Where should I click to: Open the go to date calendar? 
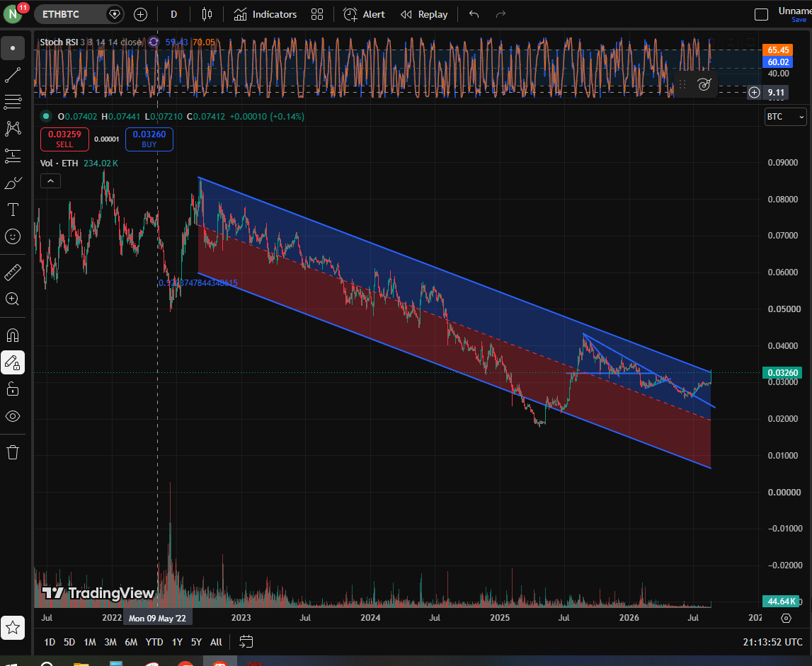pyautogui.click(x=246, y=642)
